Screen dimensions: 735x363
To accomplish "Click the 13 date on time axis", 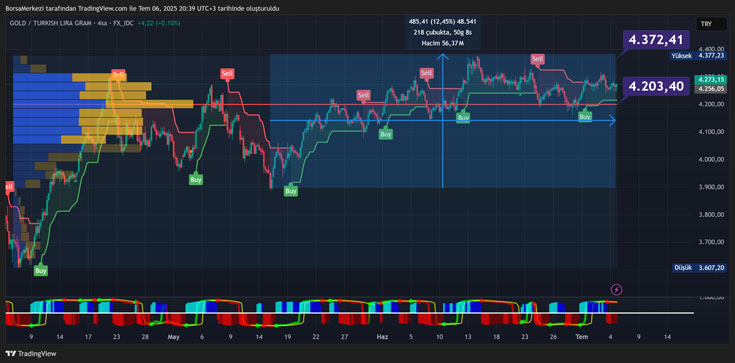I will 468,336.
